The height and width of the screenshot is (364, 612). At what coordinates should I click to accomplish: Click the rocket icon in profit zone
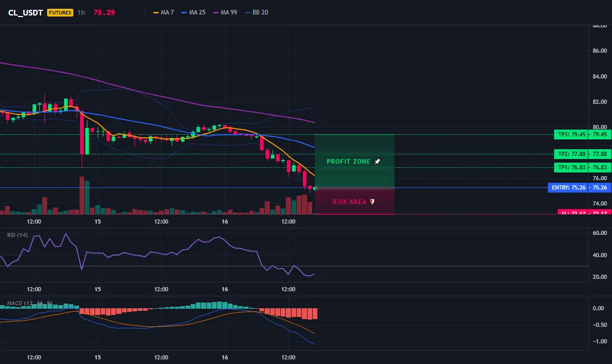click(x=377, y=161)
